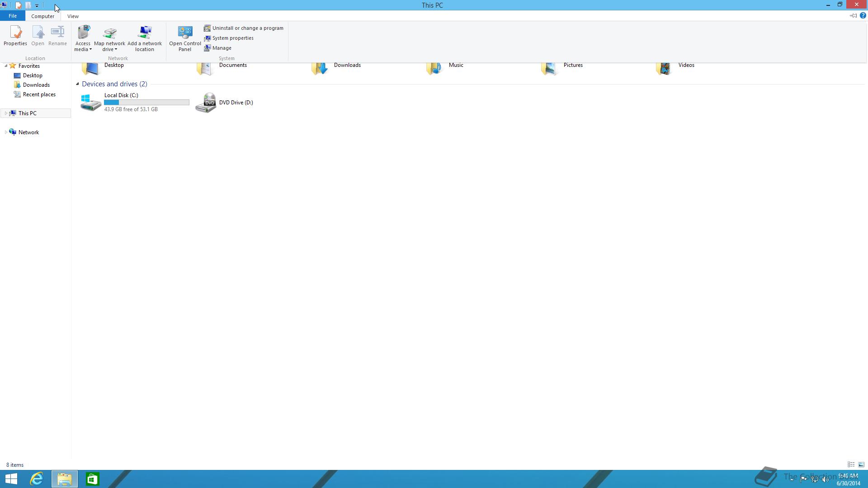868x488 pixels.
Task: Switch to details list view
Action: click(x=851, y=465)
